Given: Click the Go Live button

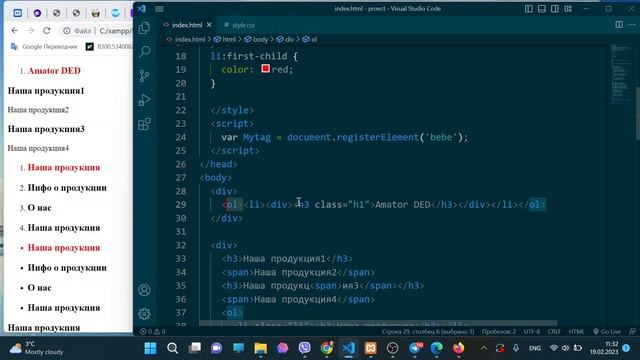Looking at the screenshot, I should 607,331.
